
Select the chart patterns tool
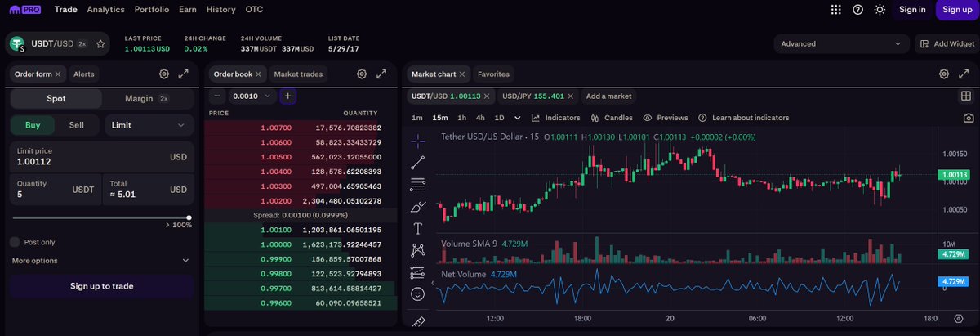418,250
